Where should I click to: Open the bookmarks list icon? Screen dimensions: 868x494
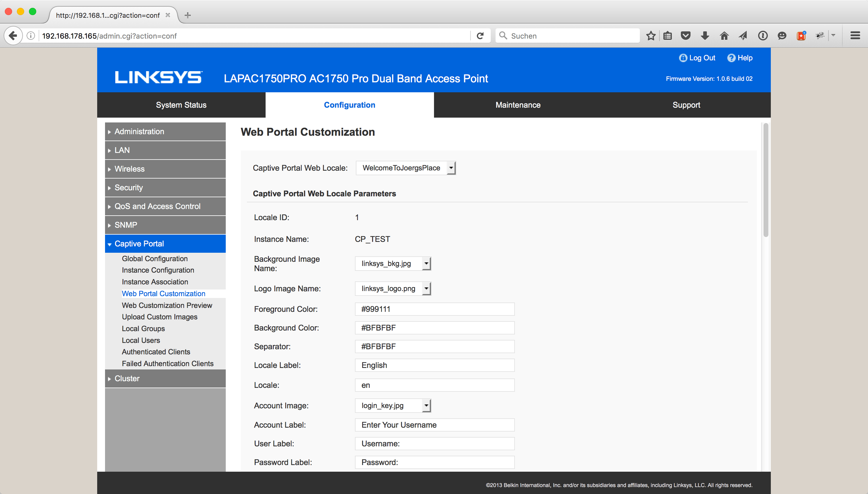[668, 36]
